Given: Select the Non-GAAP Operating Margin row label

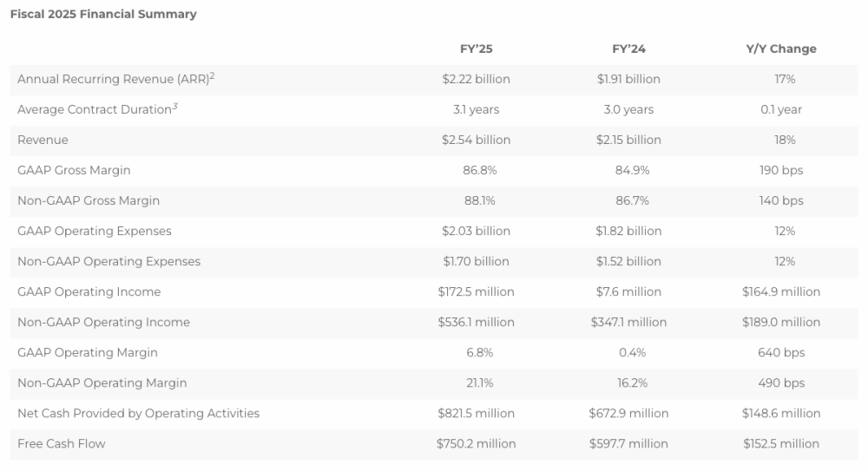Looking at the screenshot, I should [102, 383].
